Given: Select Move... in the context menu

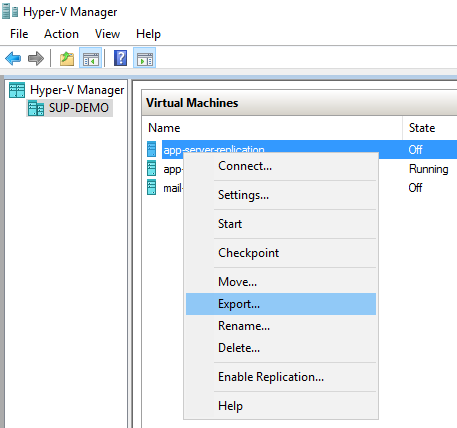Looking at the screenshot, I should (281, 282).
